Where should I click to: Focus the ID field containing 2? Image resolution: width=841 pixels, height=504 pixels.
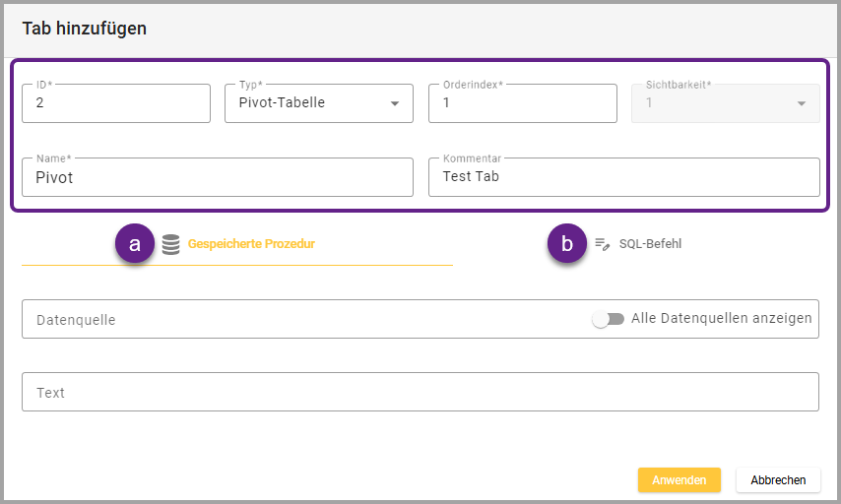[x=116, y=103]
